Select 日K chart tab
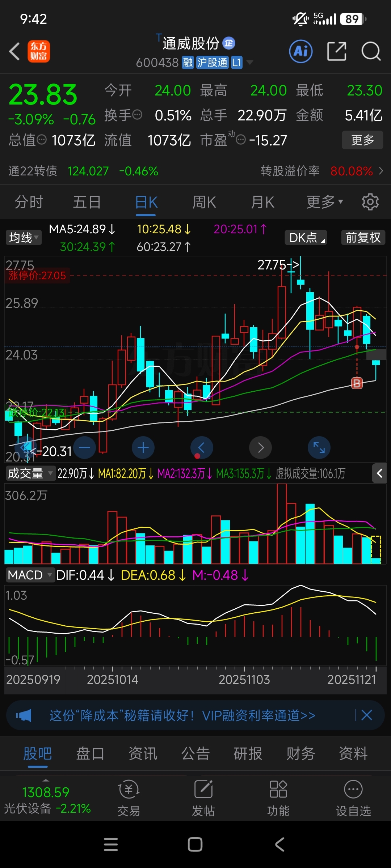The height and width of the screenshot is (868, 391). click(x=146, y=202)
